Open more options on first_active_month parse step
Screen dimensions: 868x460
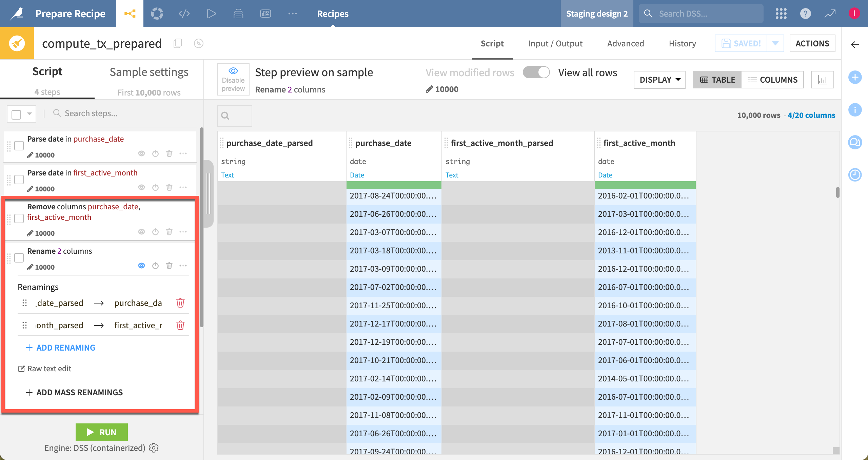click(x=183, y=187)
